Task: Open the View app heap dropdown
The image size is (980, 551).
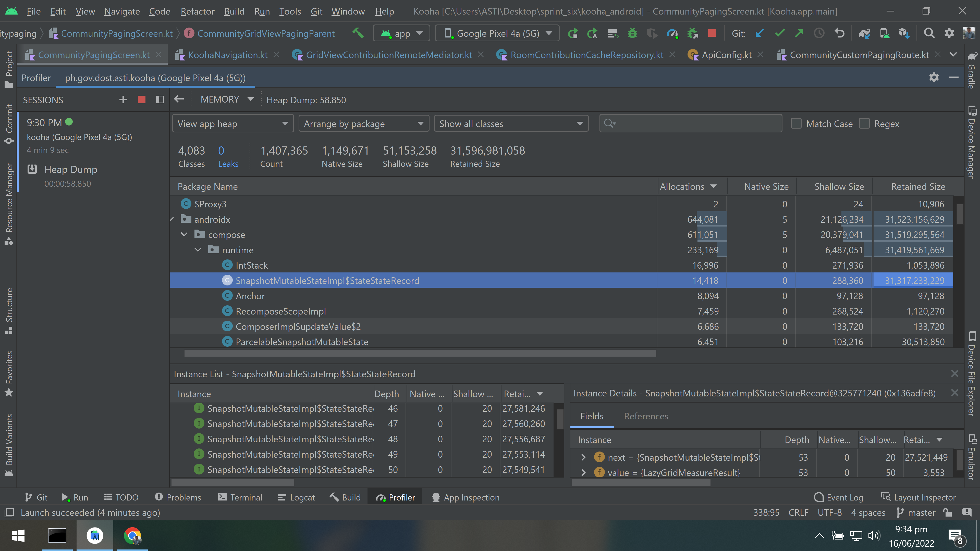Action: [233, 123]
